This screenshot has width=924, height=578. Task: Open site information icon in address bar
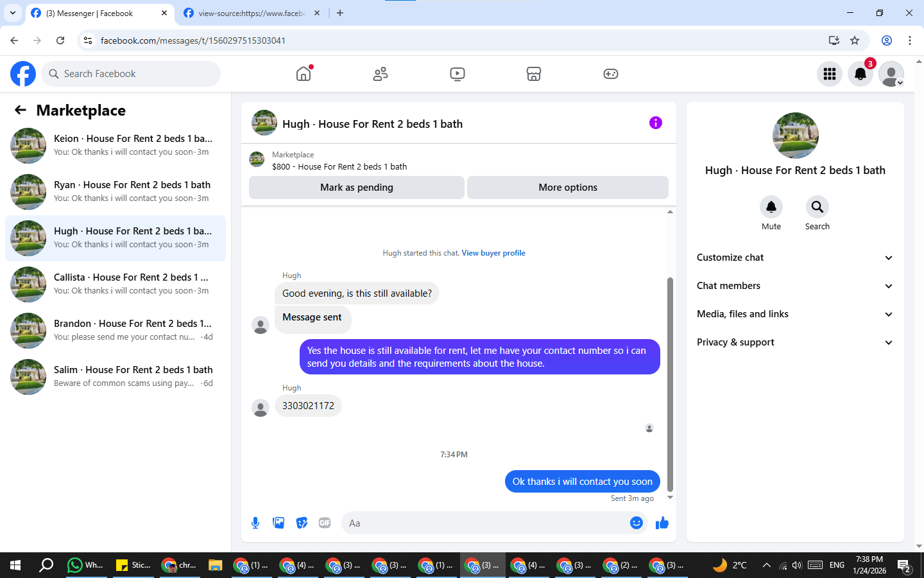(x=88, y=40)
